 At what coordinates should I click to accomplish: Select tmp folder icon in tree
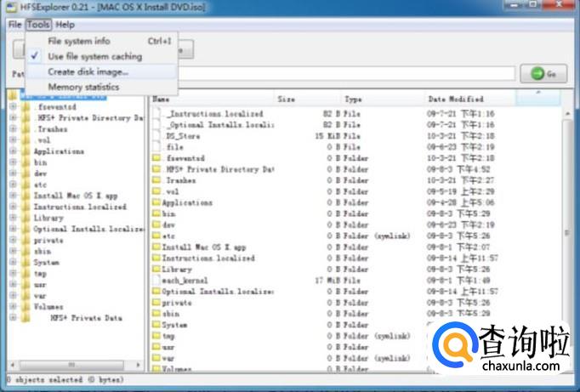pyautogui.click(x=26, y=273)
